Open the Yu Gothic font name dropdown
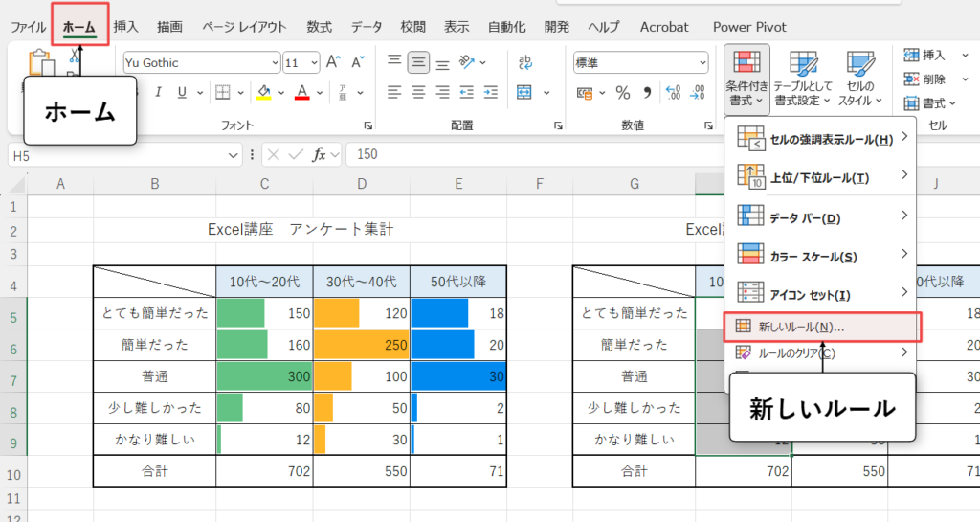The height and width of the screenshot is (522, 980). 273,63
